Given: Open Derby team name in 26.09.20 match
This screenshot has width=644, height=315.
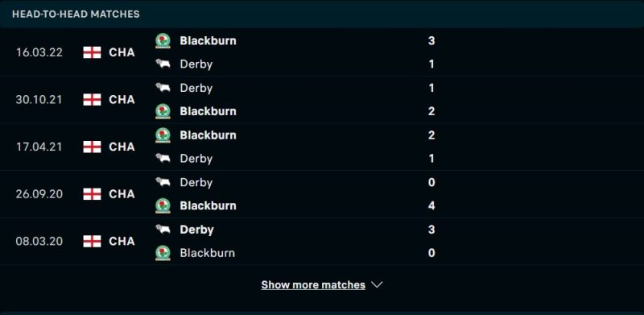Looking at the screenshot, I should pyautogui.click(x=196, y=182).
